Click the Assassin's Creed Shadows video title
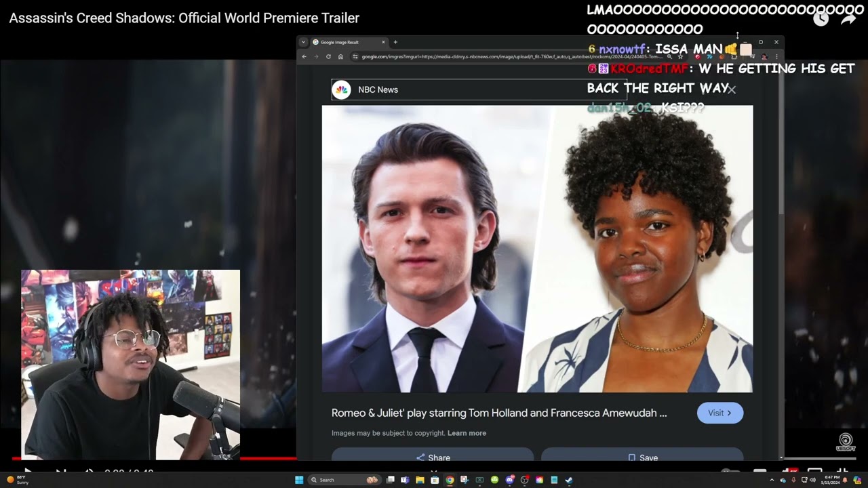The height and width of the screenshot is (488, 868). point(184,18)
